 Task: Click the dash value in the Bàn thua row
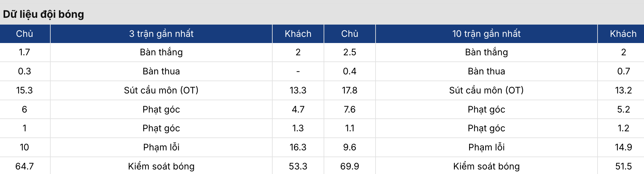pos(298,71)
